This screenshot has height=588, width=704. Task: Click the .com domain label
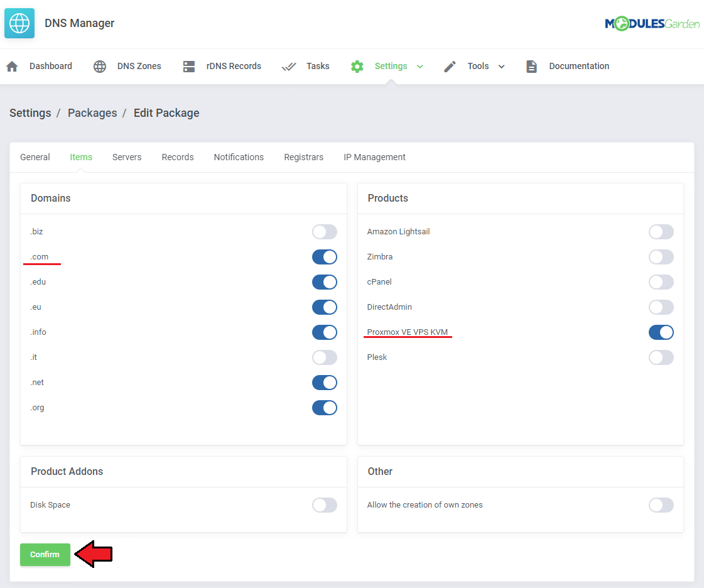click(x=40, y=257)
